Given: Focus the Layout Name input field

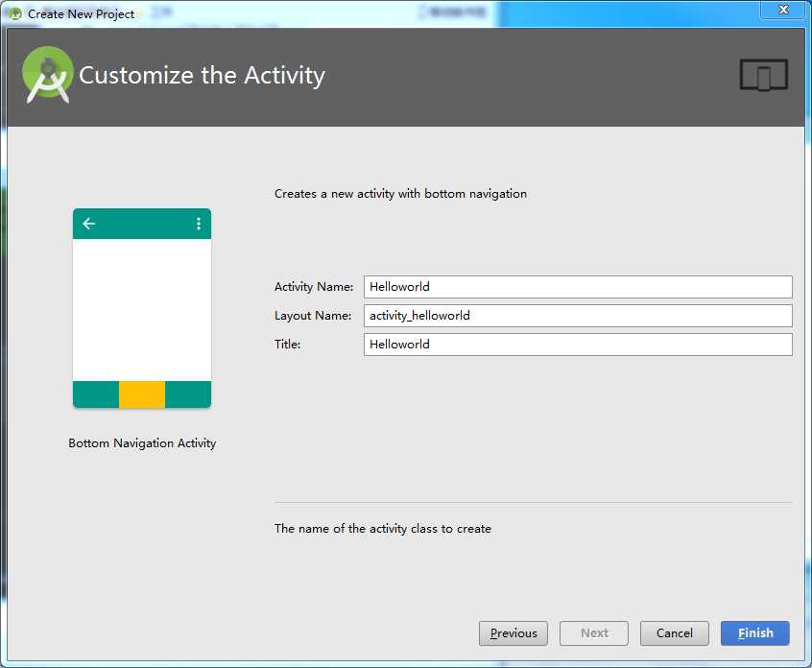Looking at the screenshot, I should [x=578, y=316].
